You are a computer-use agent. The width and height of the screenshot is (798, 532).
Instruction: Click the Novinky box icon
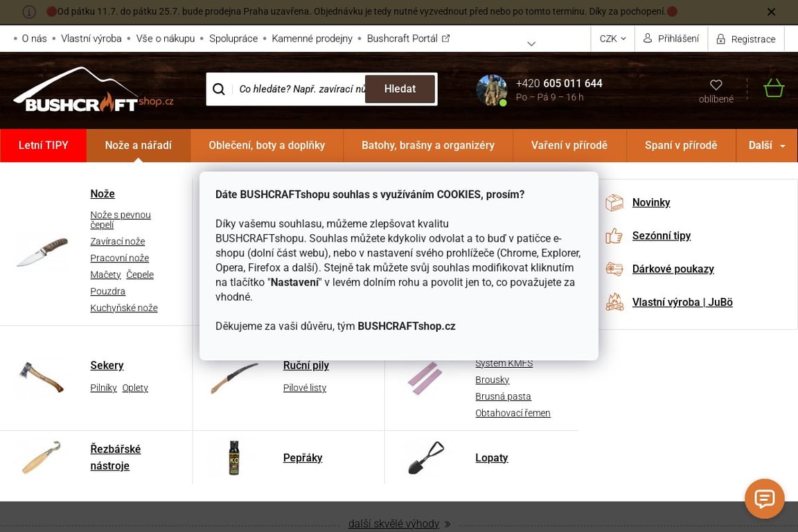coord(614,203)
